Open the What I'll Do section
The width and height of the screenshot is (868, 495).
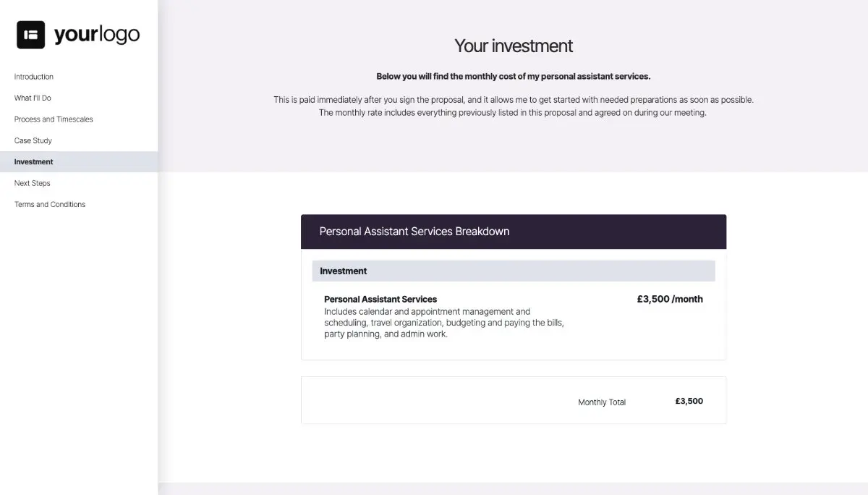(x=31, y=98)
